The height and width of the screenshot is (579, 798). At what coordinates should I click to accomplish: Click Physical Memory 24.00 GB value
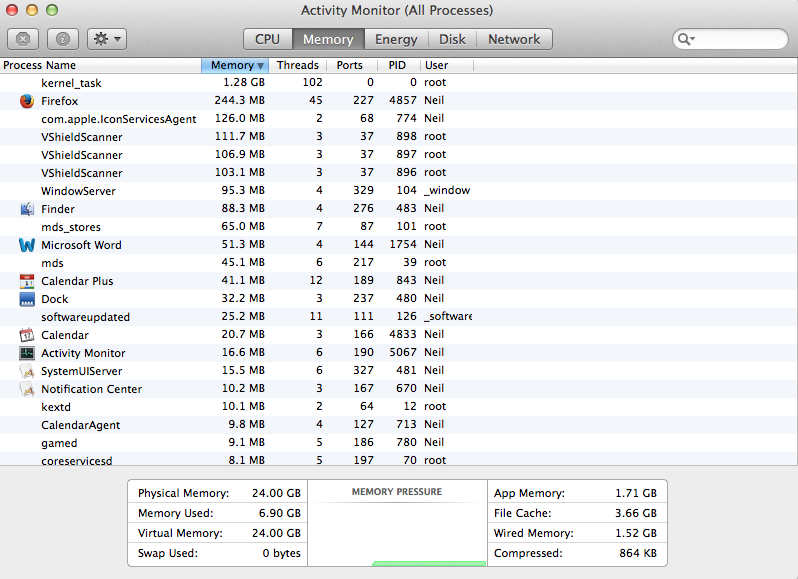click(x=276, y=493)
